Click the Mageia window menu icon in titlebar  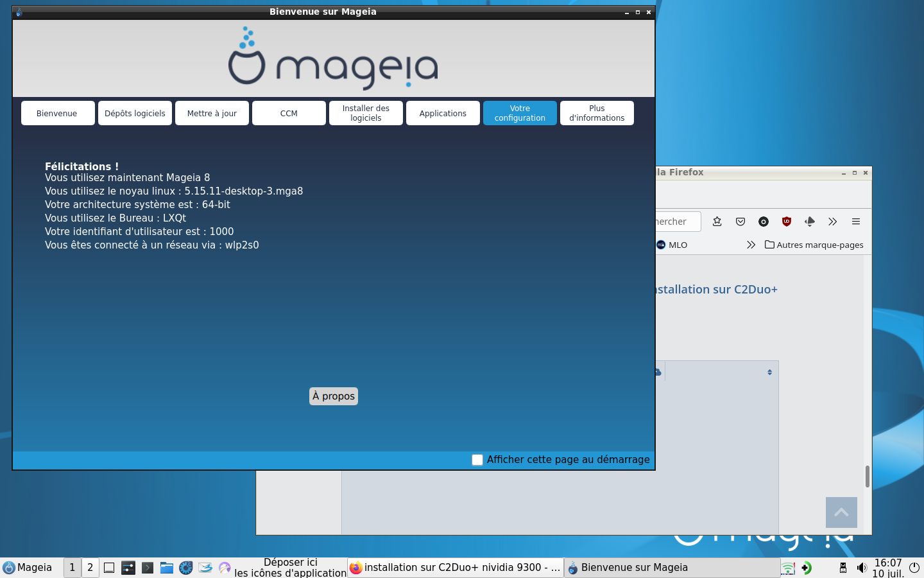click(x=19, y=12)
